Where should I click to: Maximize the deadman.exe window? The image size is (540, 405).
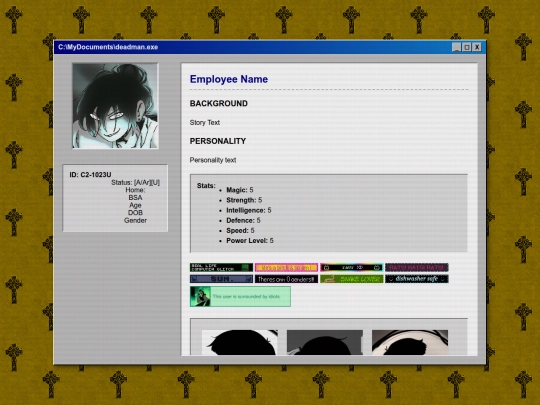tap(467, 47)
